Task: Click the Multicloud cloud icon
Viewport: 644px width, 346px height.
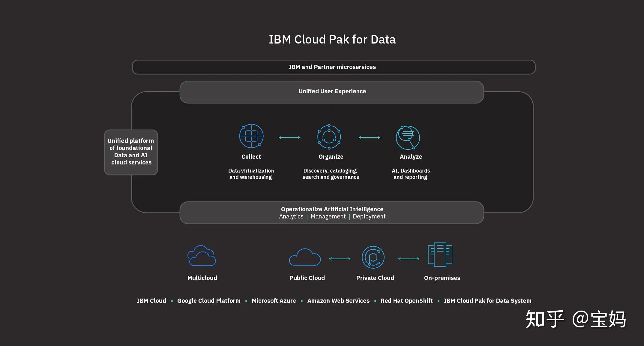Action: (202, 257)
